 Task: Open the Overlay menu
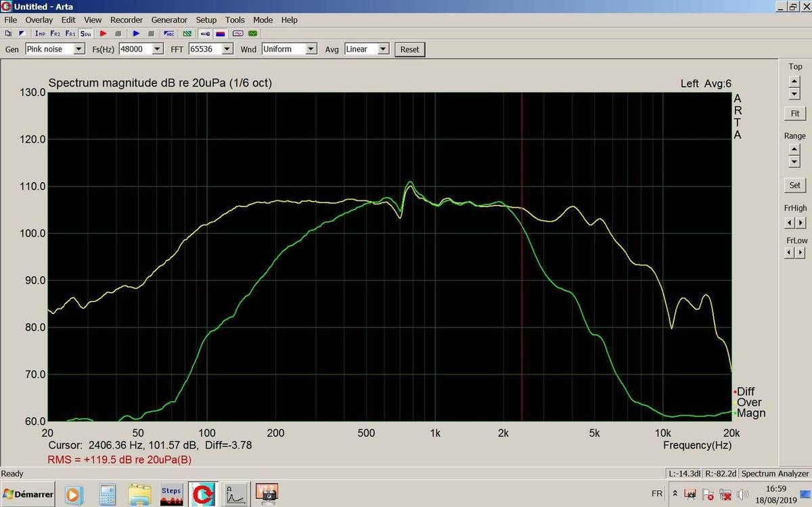point(39,20)
